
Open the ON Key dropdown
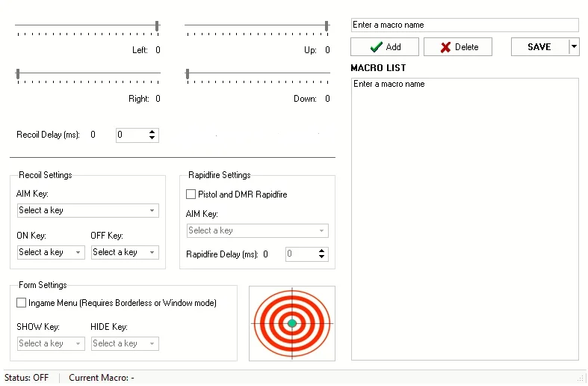coord(51,252)
